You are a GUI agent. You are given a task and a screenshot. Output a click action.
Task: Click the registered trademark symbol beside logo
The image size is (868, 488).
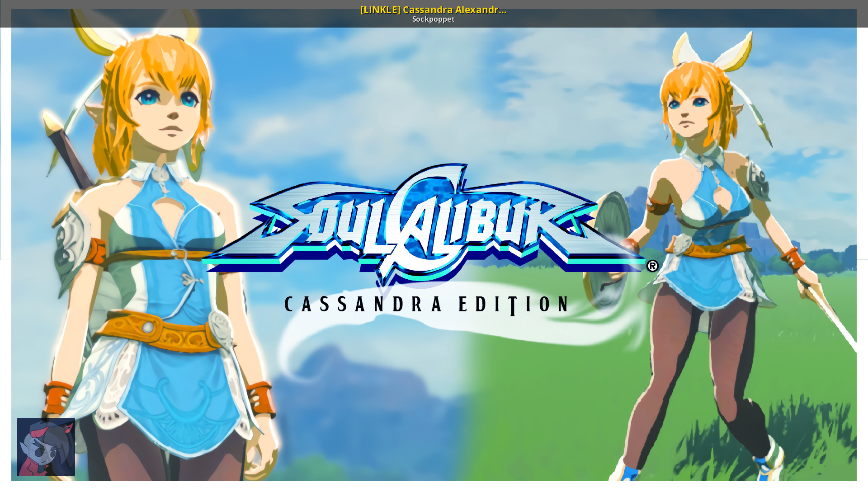pos(652,266)
